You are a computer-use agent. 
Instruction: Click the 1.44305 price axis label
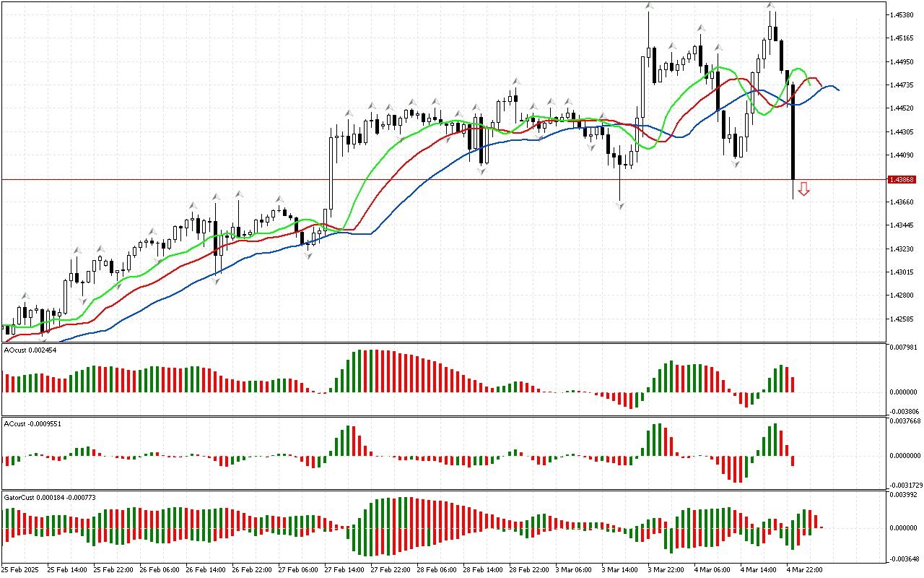[902, 132]
